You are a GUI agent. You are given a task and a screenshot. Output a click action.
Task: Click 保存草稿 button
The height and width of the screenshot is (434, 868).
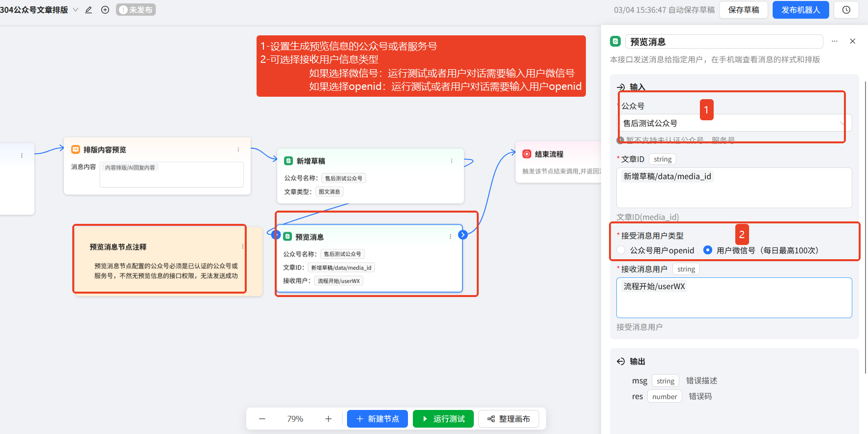pos(743,10)
